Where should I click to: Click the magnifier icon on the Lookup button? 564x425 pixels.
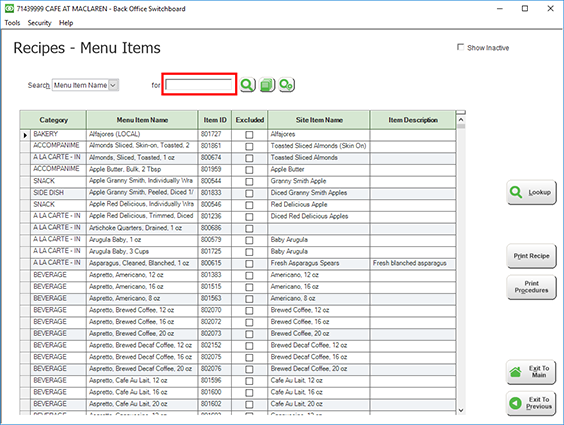coord(516,192)
